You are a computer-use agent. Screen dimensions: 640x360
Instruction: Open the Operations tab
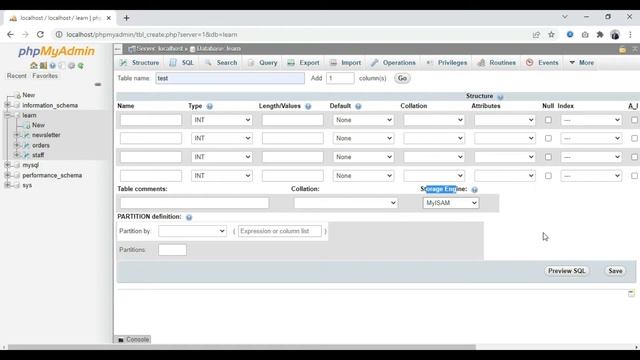(393, 63)
